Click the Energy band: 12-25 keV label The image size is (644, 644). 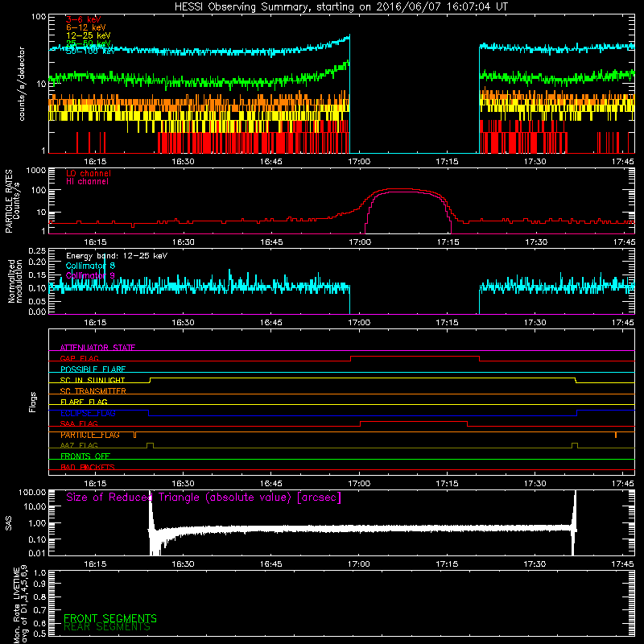[117, 256]
